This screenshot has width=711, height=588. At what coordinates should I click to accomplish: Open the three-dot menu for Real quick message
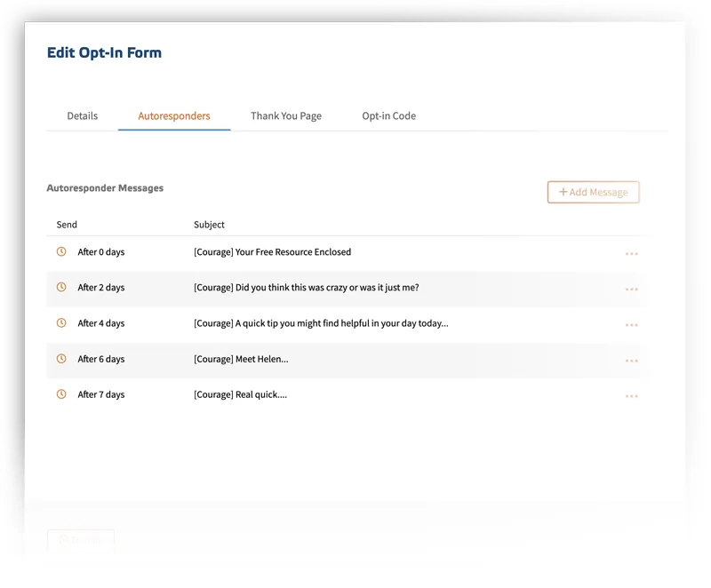coord(631,396)
